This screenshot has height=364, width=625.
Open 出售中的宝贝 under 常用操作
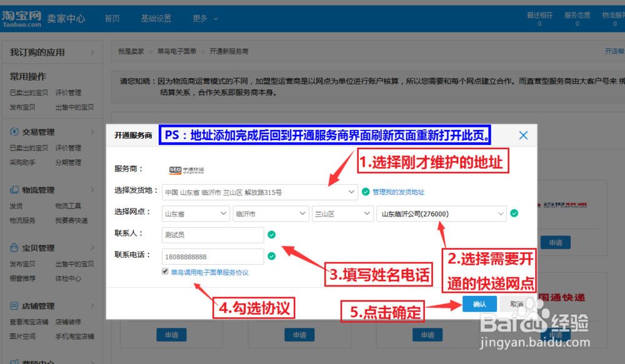click(74, 107)
